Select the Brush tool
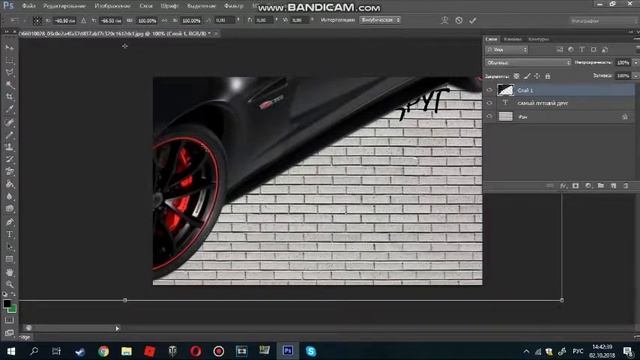 click(x=9, y=135)
